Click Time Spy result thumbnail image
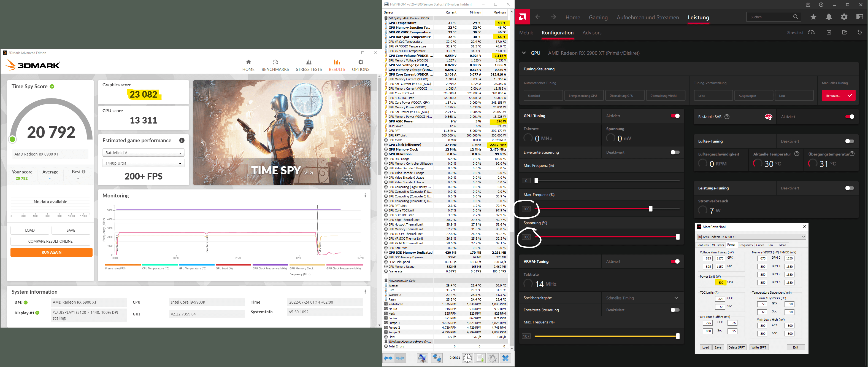Screen dimensions: 868x367 (282, 133)
